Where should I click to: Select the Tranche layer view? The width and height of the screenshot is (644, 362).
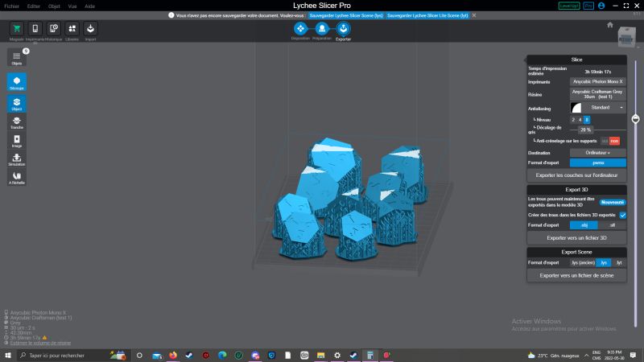click(x=17, y=122)
